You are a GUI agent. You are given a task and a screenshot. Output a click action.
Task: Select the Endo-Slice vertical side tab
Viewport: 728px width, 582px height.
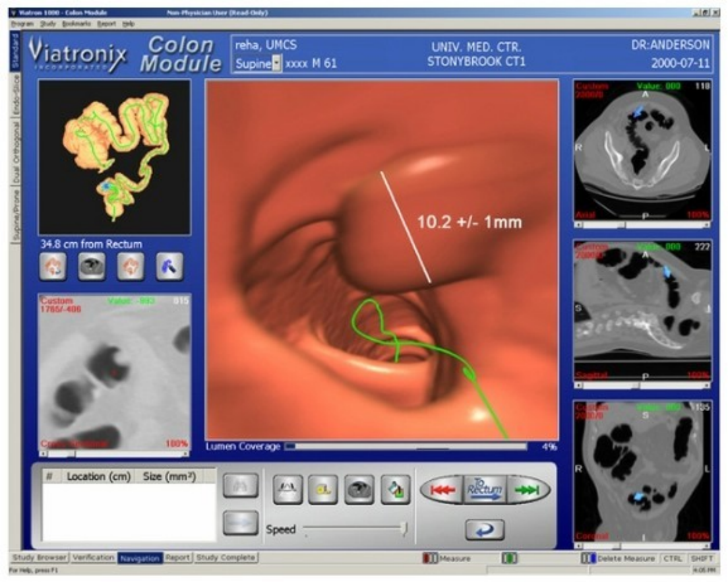[x=16, y=95]
